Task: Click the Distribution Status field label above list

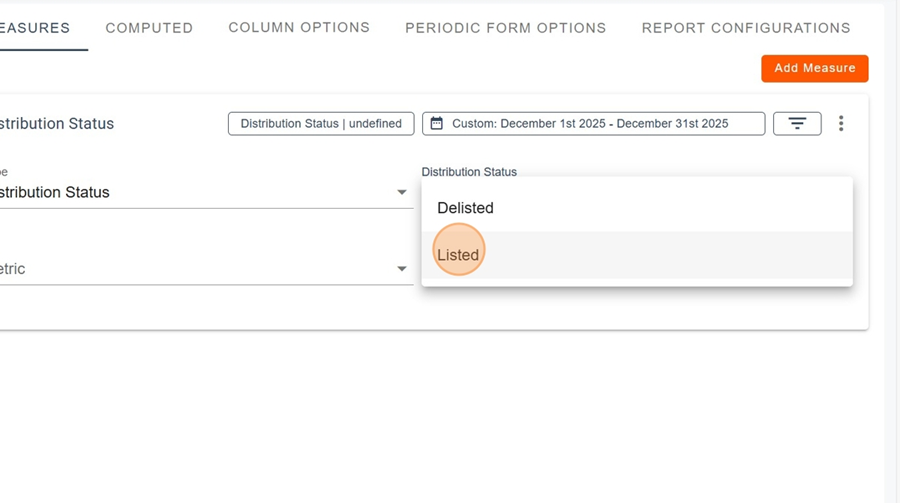Action: coord(469,172)
